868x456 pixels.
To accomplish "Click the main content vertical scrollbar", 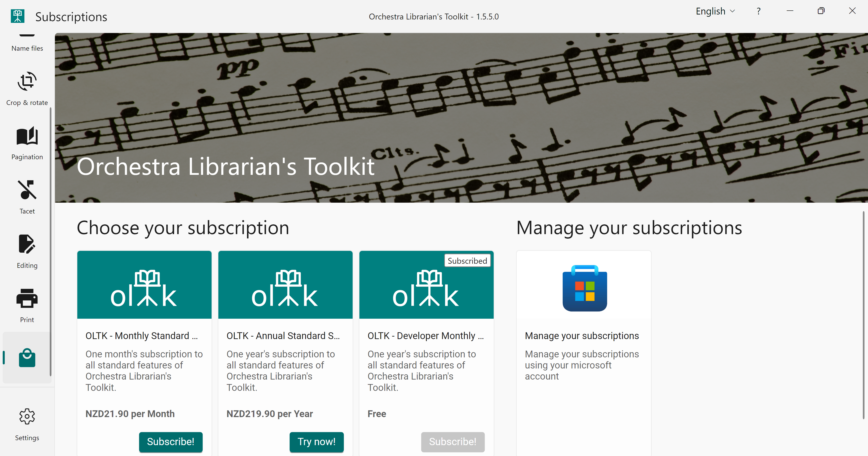I will pos(863,315).
